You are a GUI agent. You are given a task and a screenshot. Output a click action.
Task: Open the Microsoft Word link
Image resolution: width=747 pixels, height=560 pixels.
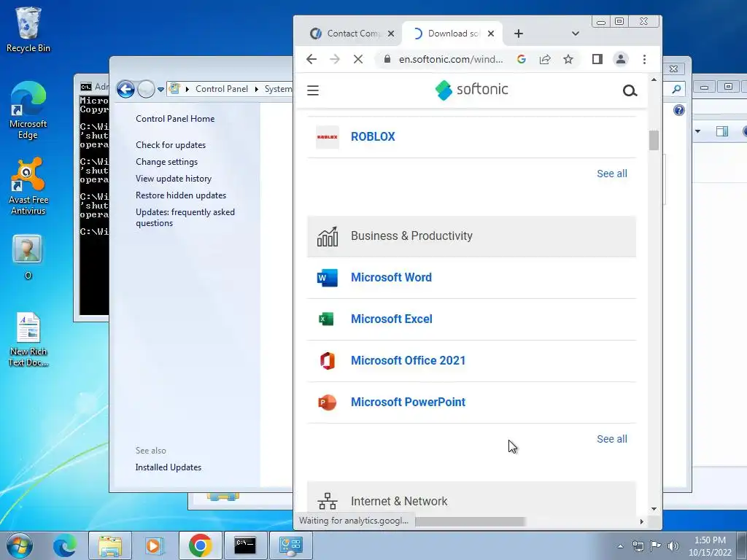(391, 278)
